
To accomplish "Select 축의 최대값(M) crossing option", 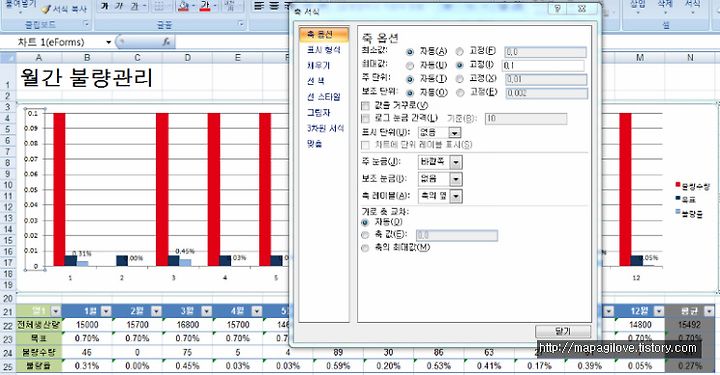I will [365, 247].
